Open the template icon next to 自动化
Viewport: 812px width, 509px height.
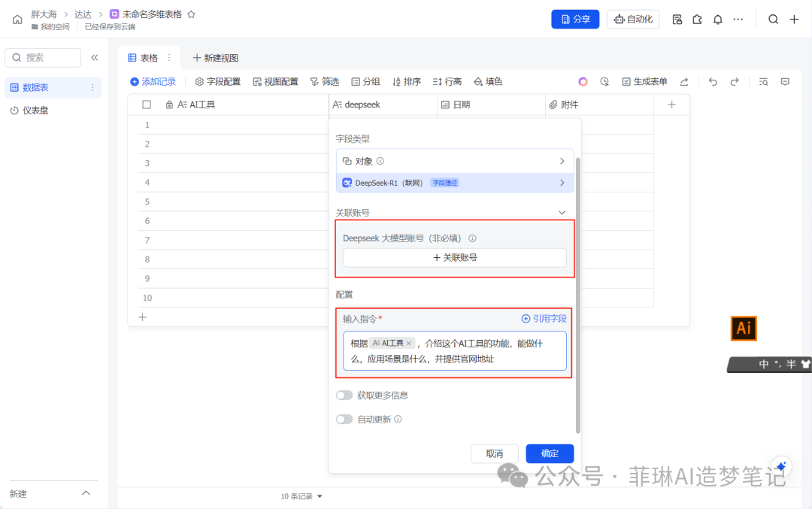(x=677, y=20)
